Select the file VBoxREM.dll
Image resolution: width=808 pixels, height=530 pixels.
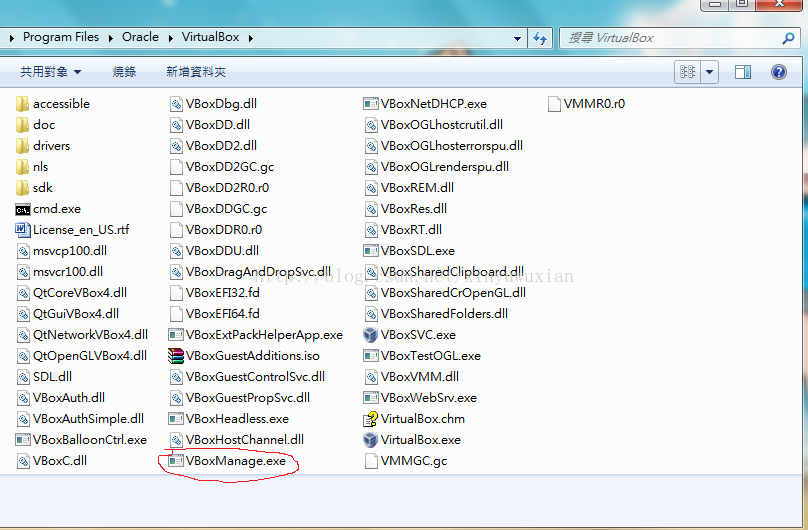pyautogui.click(x=410, y=188)
